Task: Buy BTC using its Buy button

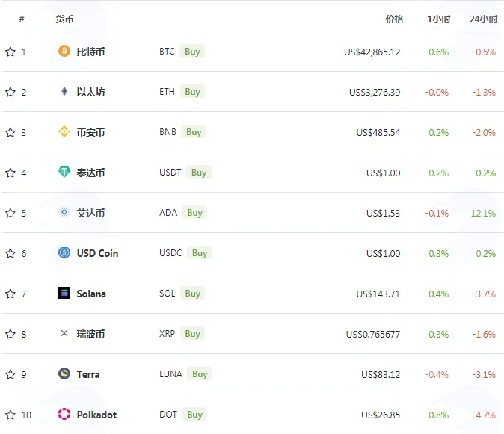Action: 192,52
